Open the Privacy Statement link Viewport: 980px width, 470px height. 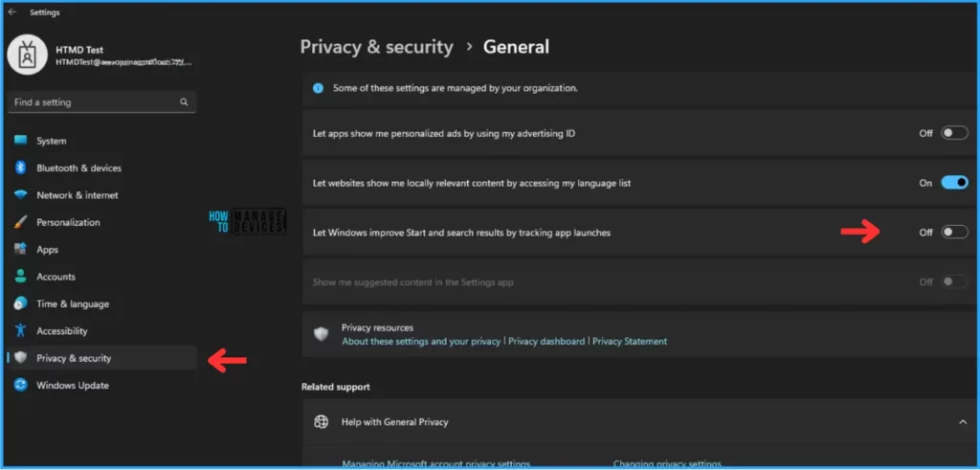coord(630,341)
